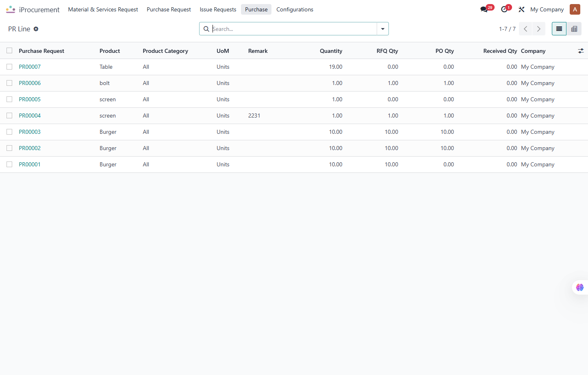This screenshot has height=375, width=588.
Task: Open the Purchase Request menu
Action: (169, 9)
